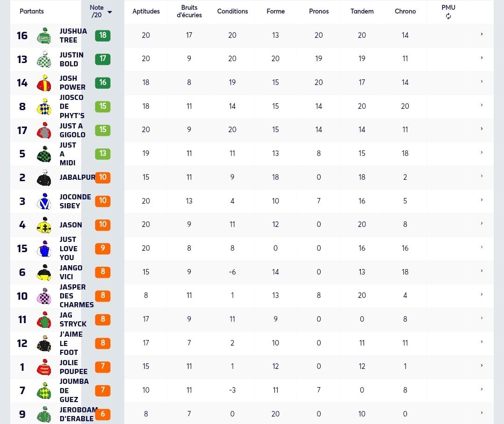Screen dimensions: 504x424
Task: Click Jiosco de Phyt's blue-yellow diamond silk
Action: (x=44, y=107)
